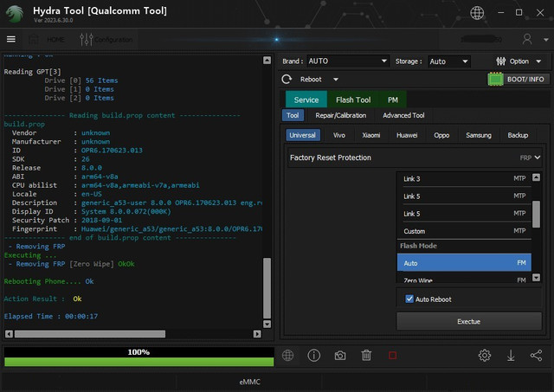
Task: Open the hamburger menu
Action: [x=11, y=39]
